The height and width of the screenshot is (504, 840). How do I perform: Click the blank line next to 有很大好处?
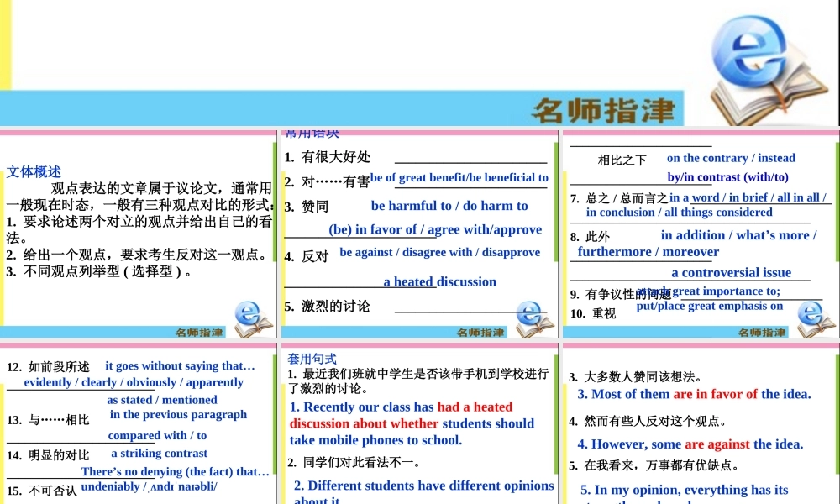[x=470, y=160]
